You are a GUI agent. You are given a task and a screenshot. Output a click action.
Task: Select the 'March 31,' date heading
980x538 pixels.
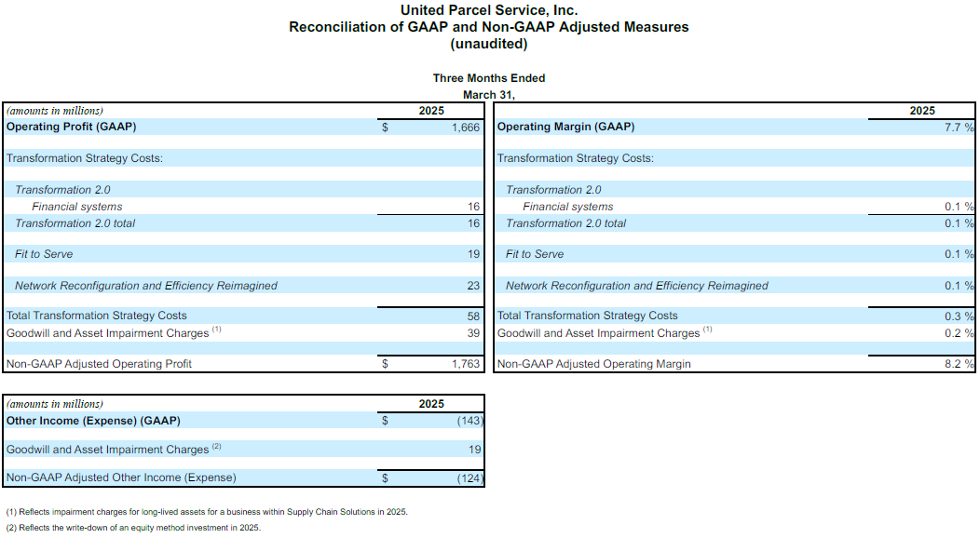pos(489,95)
